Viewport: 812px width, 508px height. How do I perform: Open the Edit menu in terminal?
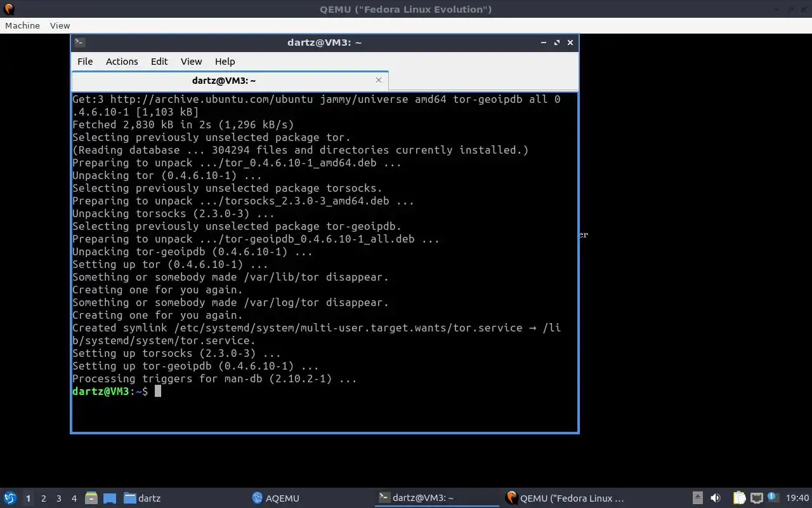pyautogui.click(x=159, y=62)
